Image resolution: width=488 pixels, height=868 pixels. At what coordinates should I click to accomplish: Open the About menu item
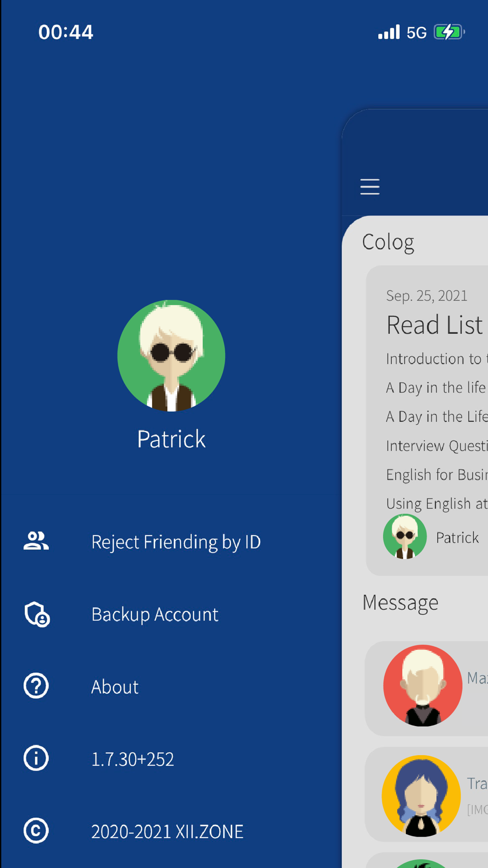point(115,687)
